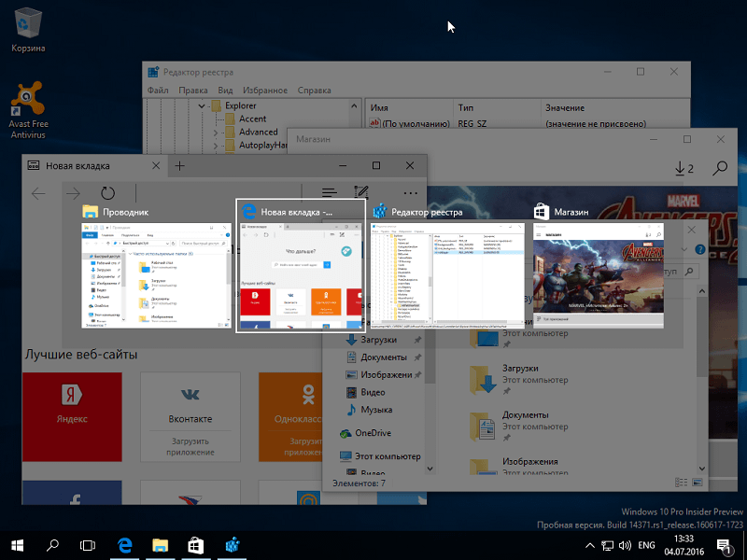
Task: Switch File Explorer to large icons view
Action: 697,483
